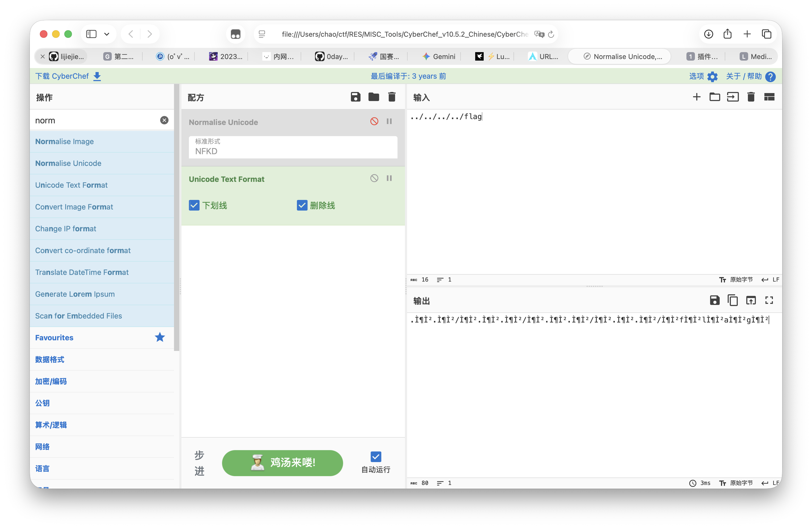Uncheck the 删除线 strikethrough checkbox
Image resolution: width=812 pixels, height=528 pixels.
coord(302,205)
